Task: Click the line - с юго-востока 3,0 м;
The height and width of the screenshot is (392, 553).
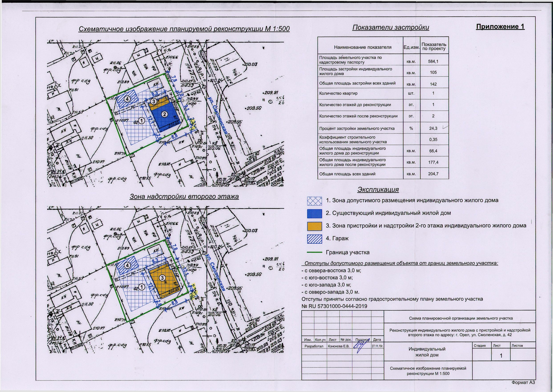Action: pyautogui.click(x=327, y=278)
